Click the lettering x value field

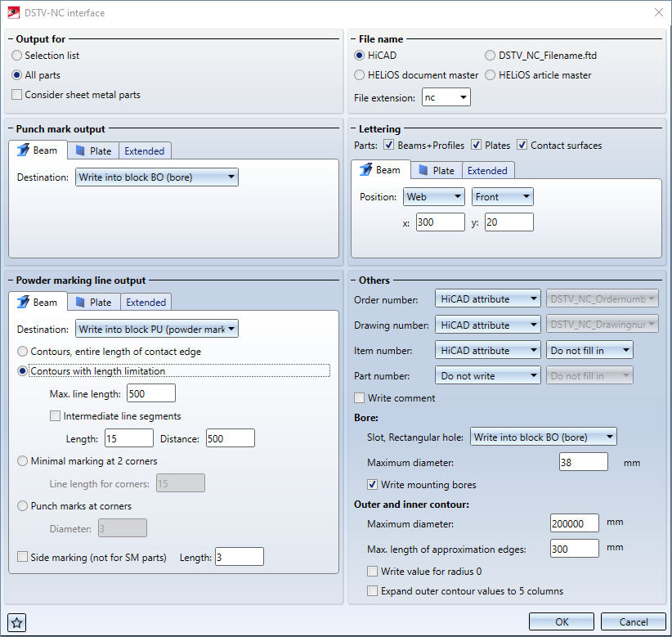[440, 222]
